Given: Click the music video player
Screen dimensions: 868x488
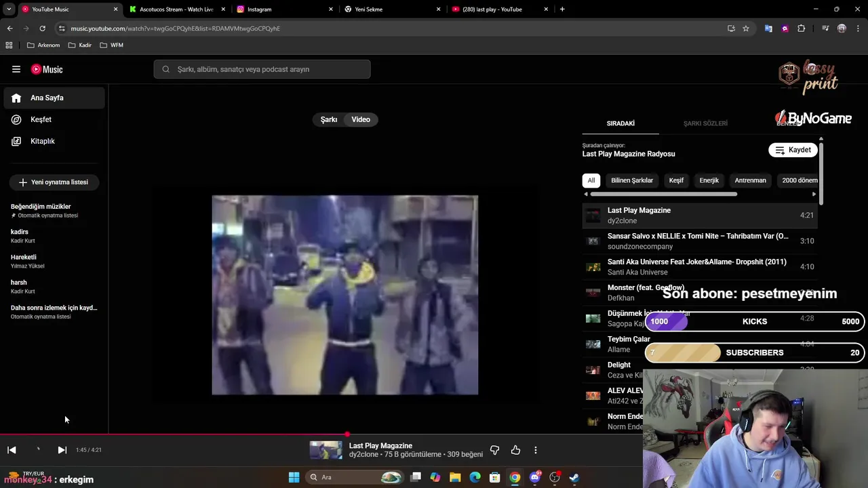Looking at the screenshot, I should pos(344,295).
